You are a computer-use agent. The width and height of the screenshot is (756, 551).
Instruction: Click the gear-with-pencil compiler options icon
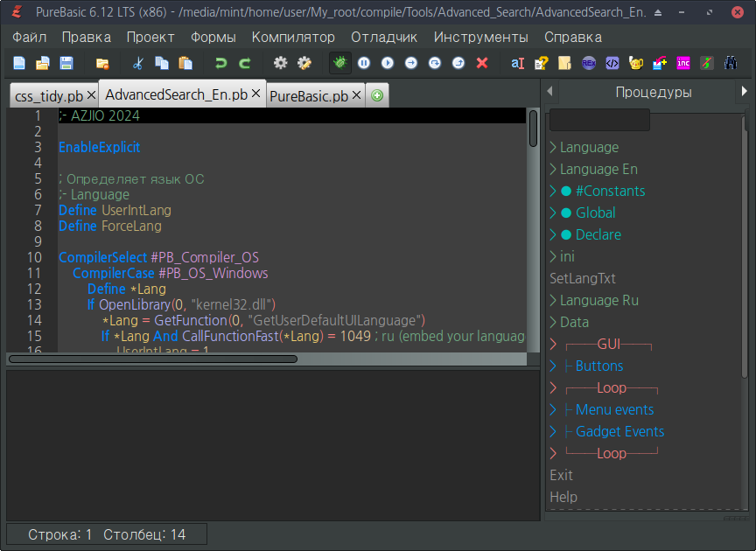point(304,63)
